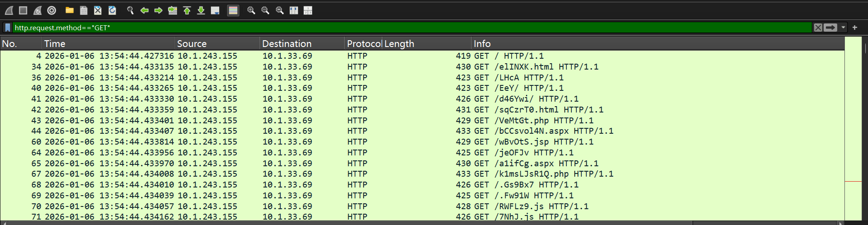Toggle packet list colorization
868x225 pixels.
click(233, 10)
